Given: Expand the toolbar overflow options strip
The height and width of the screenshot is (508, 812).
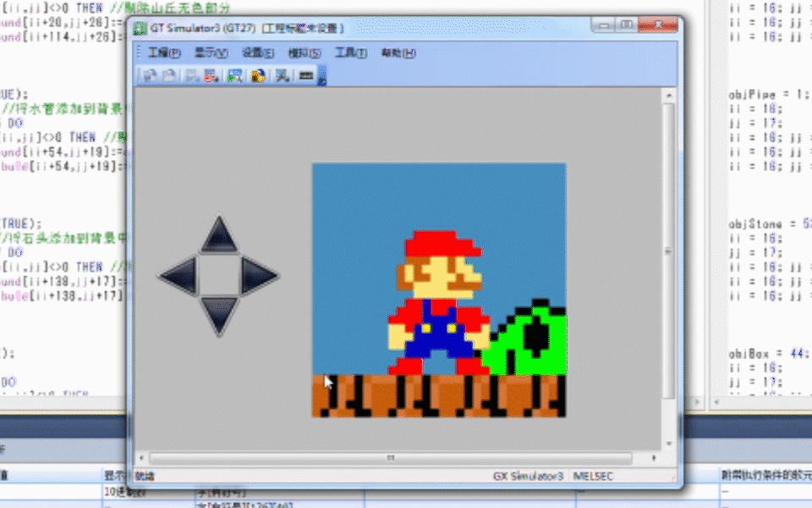Looking at the screenshot, I should pyautogui.click(x=322, y=75).
